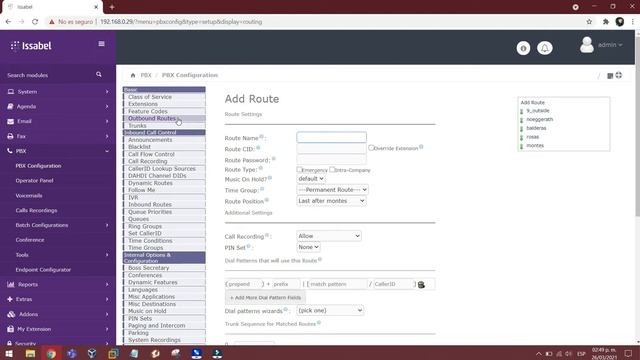Open the Time Conditions link
The image size is (640, 360).
[x=150, y=241]
